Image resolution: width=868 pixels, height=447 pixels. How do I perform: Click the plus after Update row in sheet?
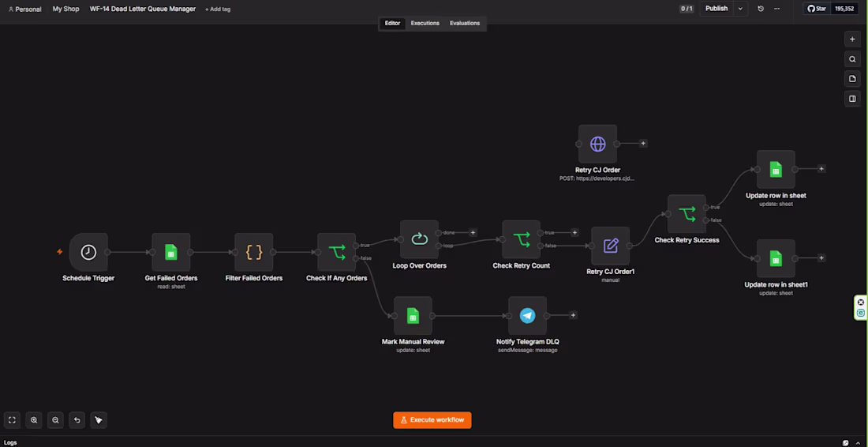(821, 169)
